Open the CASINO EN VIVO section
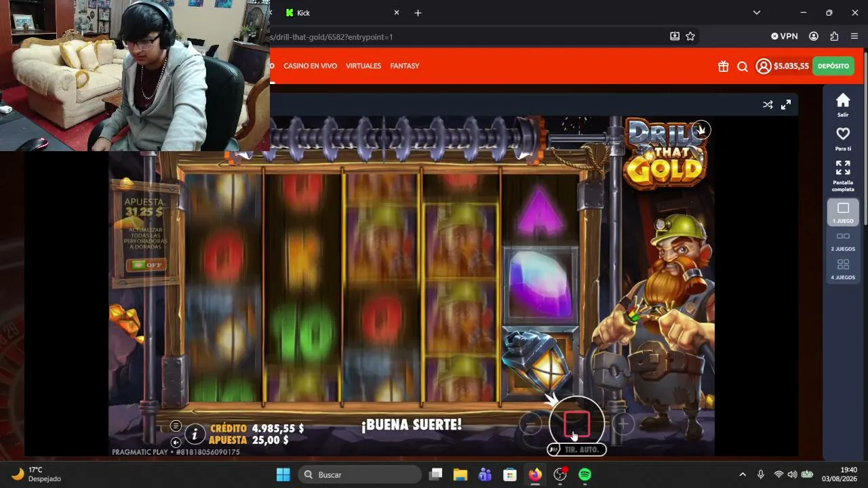This screenshot has height=488, width=868. (x=310, y=66)
